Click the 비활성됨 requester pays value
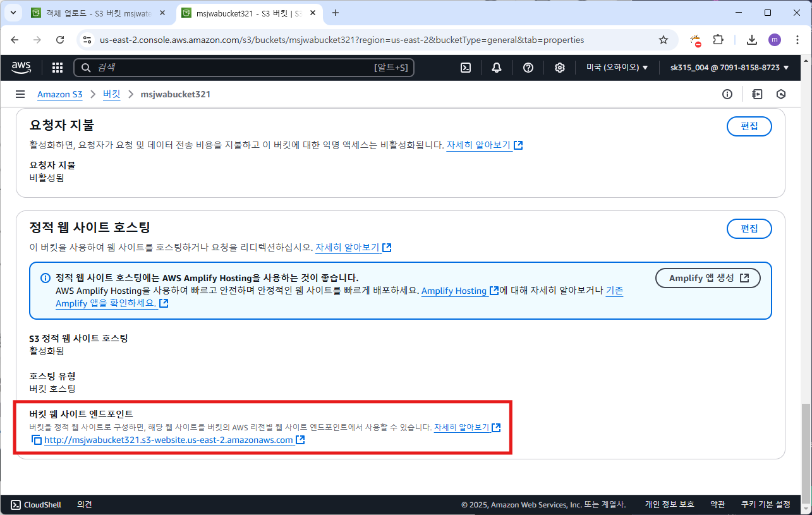Screen dimensions: 812x515 tap(47, 178)
